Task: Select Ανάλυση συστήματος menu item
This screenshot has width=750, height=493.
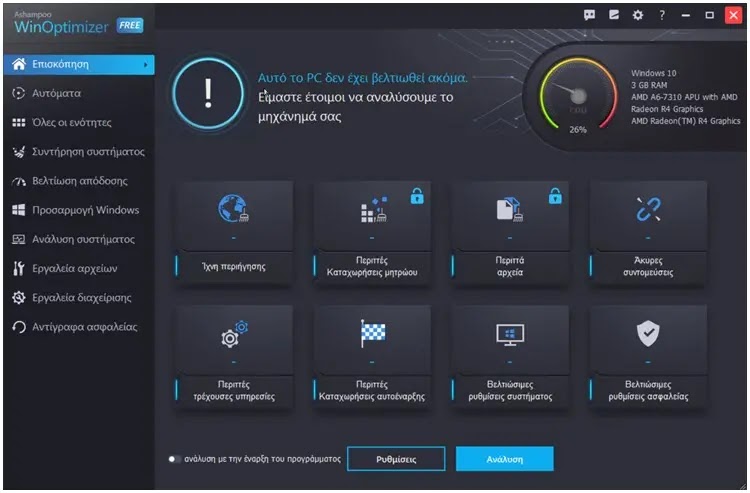Action: (x=83, y=240)
